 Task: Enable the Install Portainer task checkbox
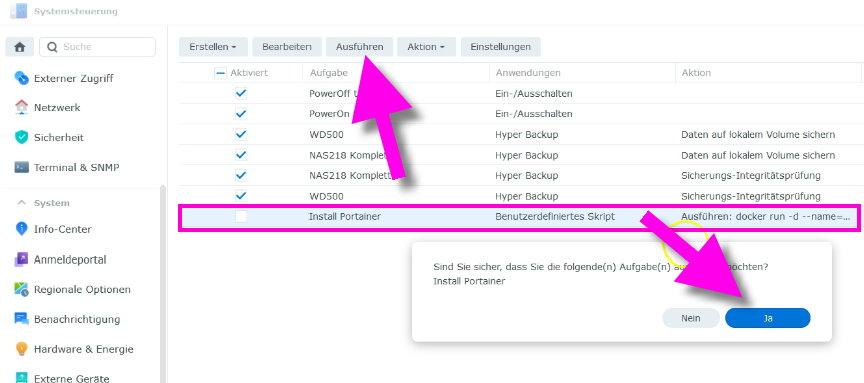241,217
